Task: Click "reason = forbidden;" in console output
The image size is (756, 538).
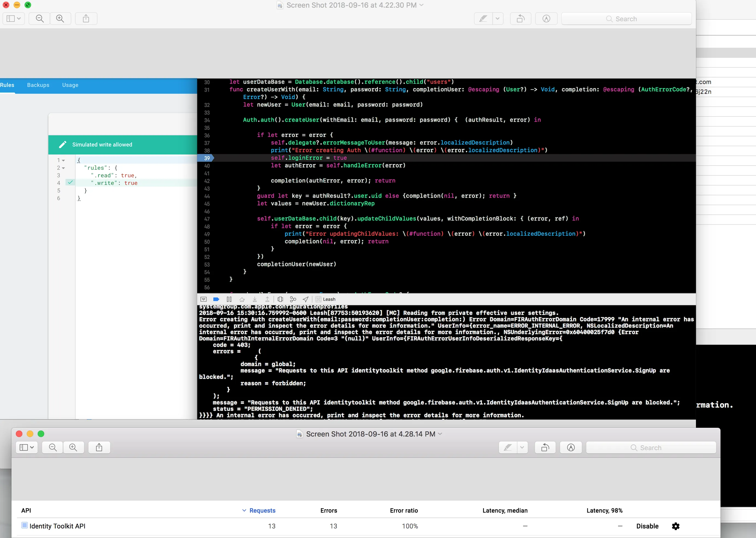Action: coord(273,383)
